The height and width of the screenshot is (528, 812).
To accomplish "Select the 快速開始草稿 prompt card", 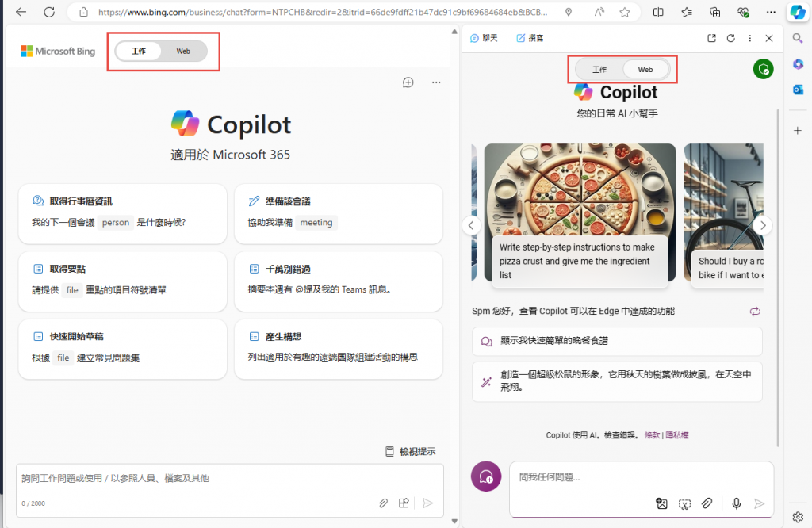I will pyautogui.click(x=122, y=349).
